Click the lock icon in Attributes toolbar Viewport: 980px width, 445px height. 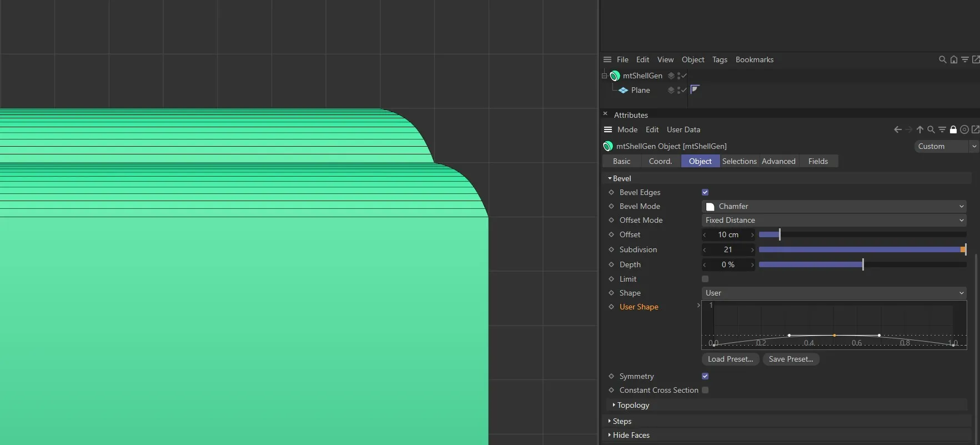[953, 129]
